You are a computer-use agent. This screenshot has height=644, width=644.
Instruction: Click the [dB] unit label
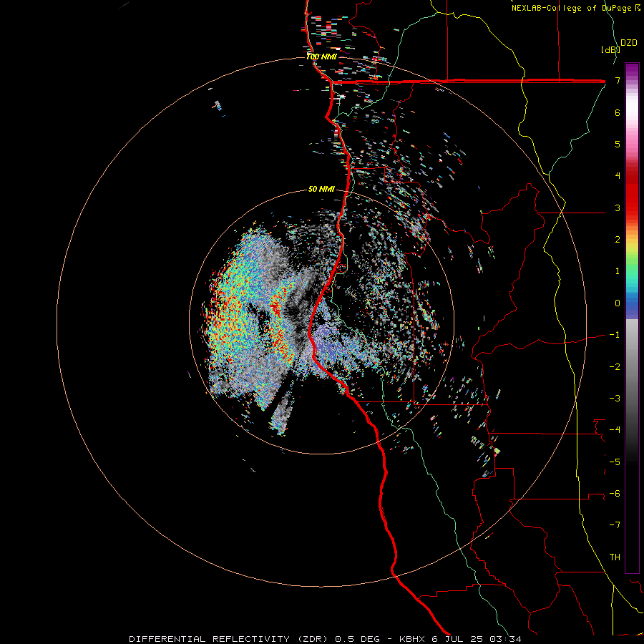[610, 49]
